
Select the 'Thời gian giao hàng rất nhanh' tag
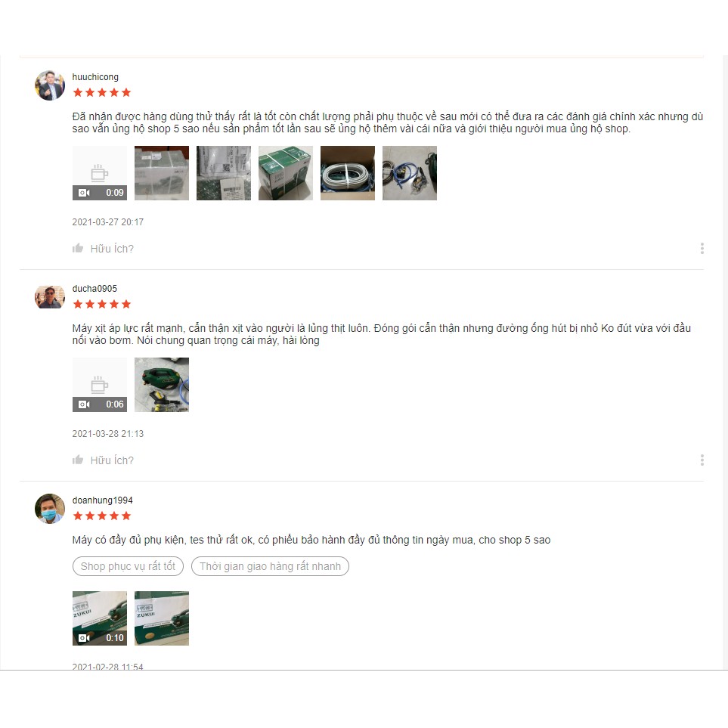tap(270, 566)
